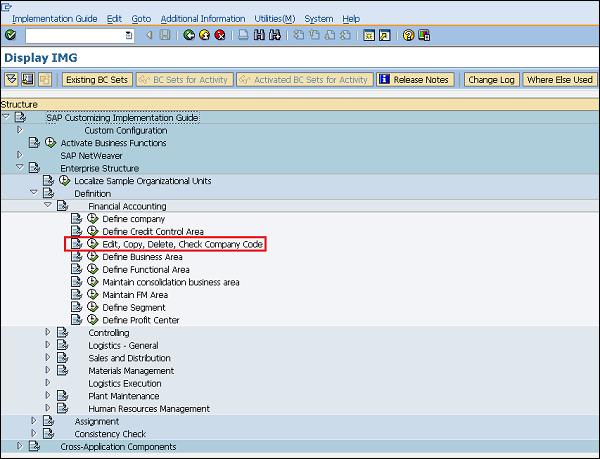
Task: Click the Where Else Used button
Action: 559,79
